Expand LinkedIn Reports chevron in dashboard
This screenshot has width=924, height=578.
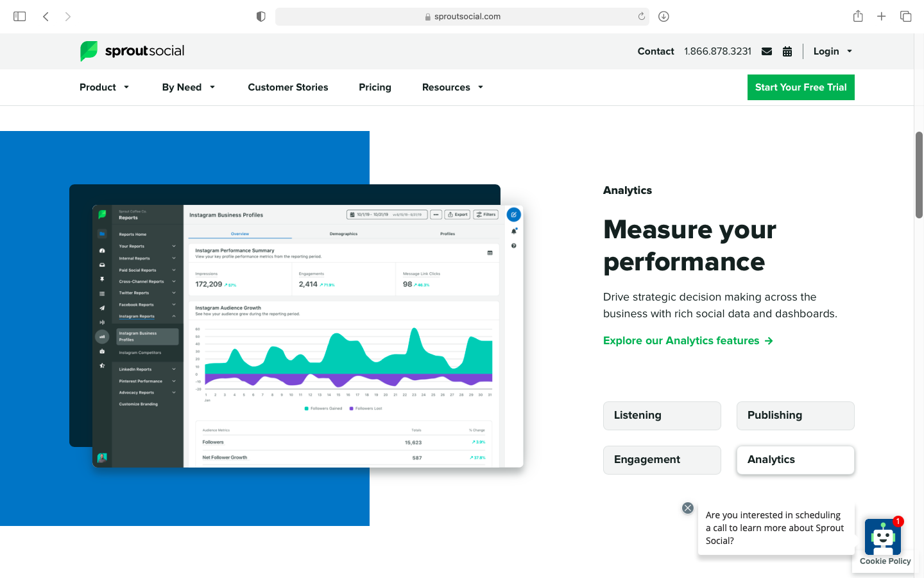[173, 369]
